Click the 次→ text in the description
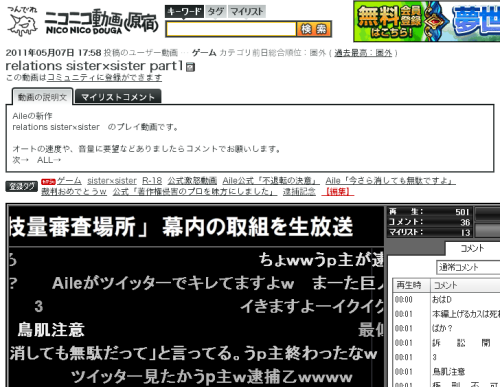500x387 pixels. coord(20,160)
